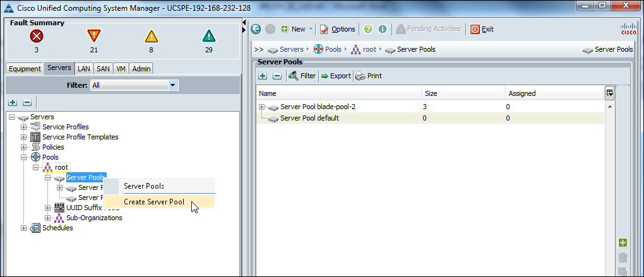Click the New toolbar button
Image resolution: width=644 pixels, height=277 pixels.
tap(294, 29)
